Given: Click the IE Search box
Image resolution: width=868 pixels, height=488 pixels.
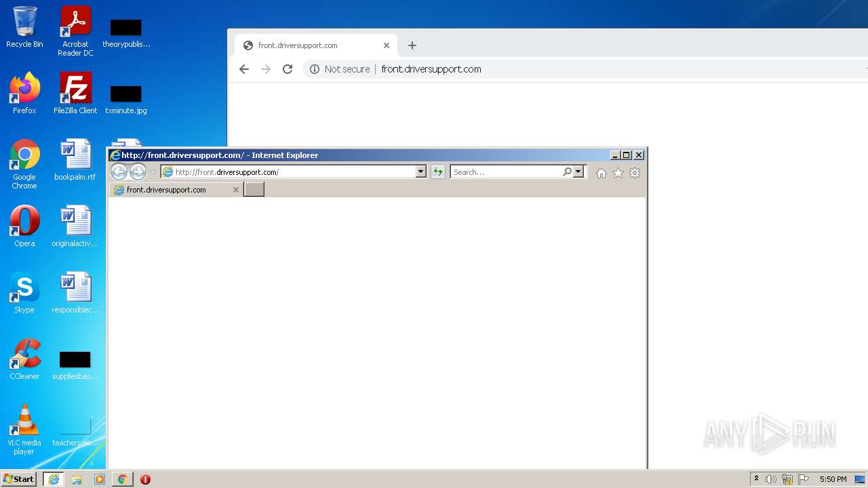Looking at the screenshot, I should [x=506, y=172].
